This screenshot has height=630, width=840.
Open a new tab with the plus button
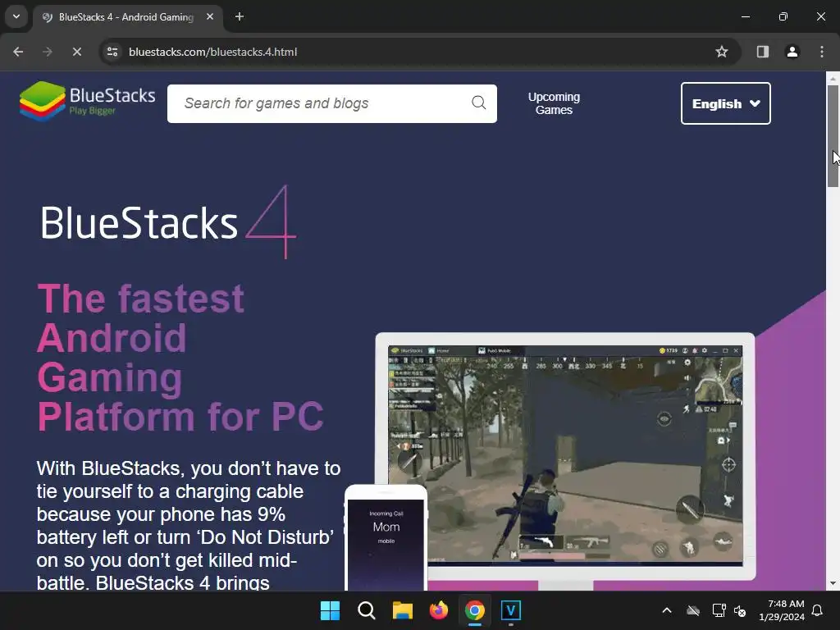click(x=240, y=17)
